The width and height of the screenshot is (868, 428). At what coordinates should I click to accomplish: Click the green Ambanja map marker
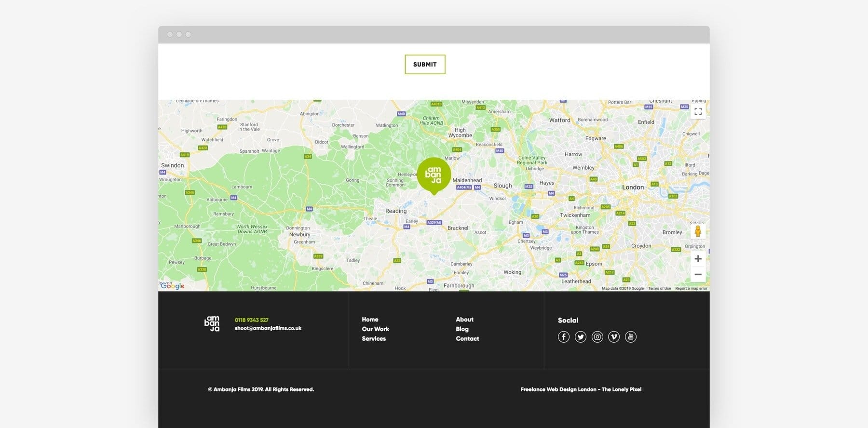(434, 175)
